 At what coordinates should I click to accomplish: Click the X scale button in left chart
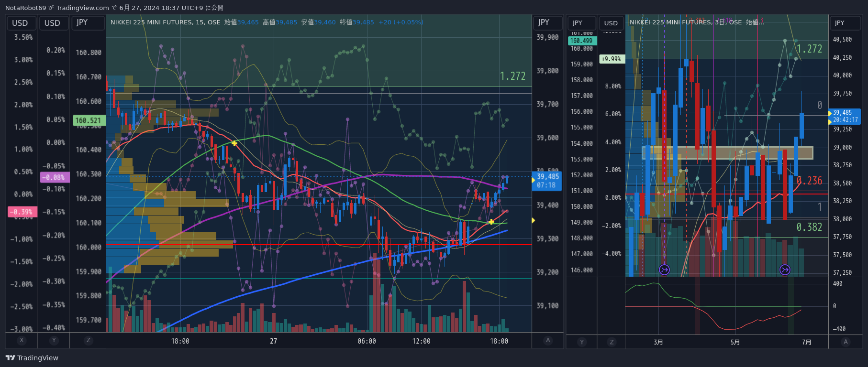pos(22,340)
